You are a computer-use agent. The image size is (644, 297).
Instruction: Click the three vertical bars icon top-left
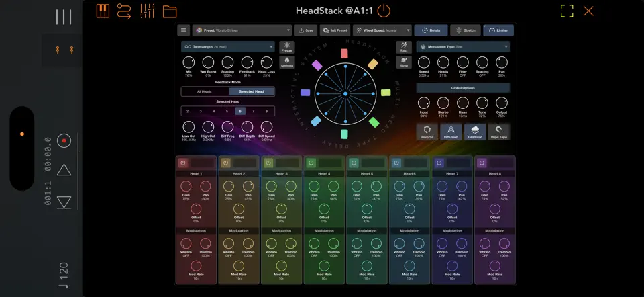coord(64,17)
